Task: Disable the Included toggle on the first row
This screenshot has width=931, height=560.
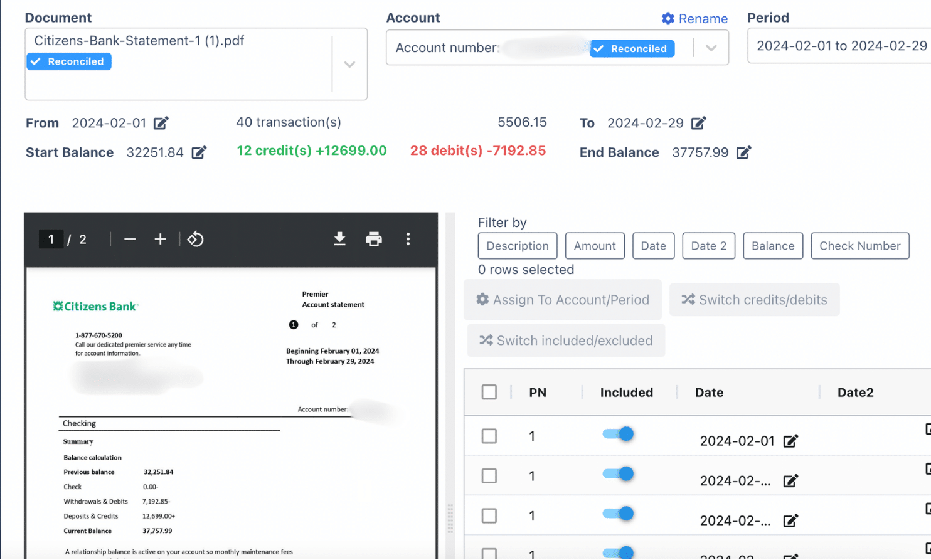Action: 618,433
